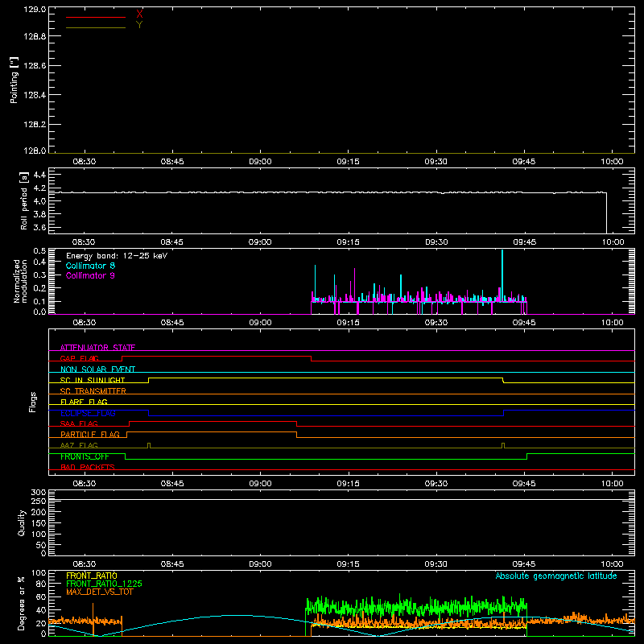
Task: Click the 250 tick on Quality axis
Action: 39,502
